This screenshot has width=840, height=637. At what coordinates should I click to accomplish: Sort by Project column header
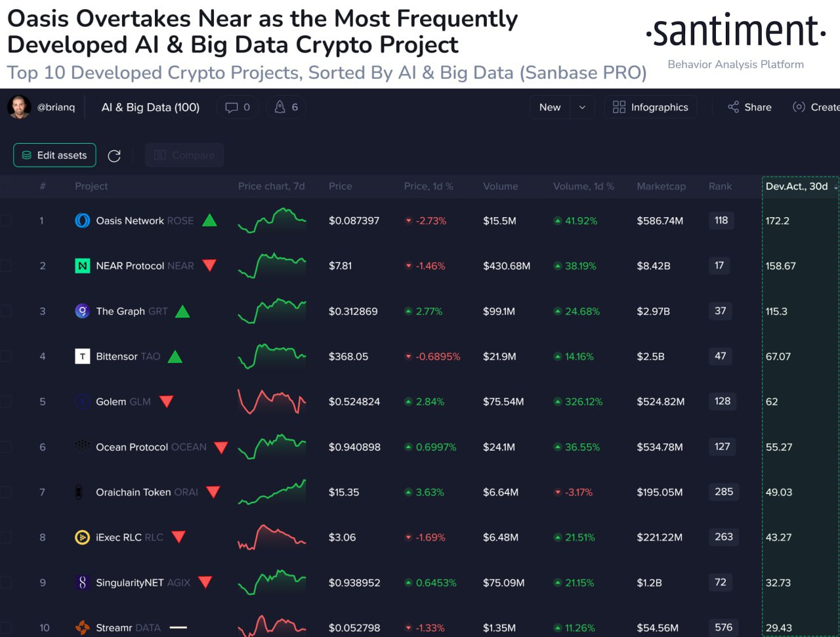[91, 186]
